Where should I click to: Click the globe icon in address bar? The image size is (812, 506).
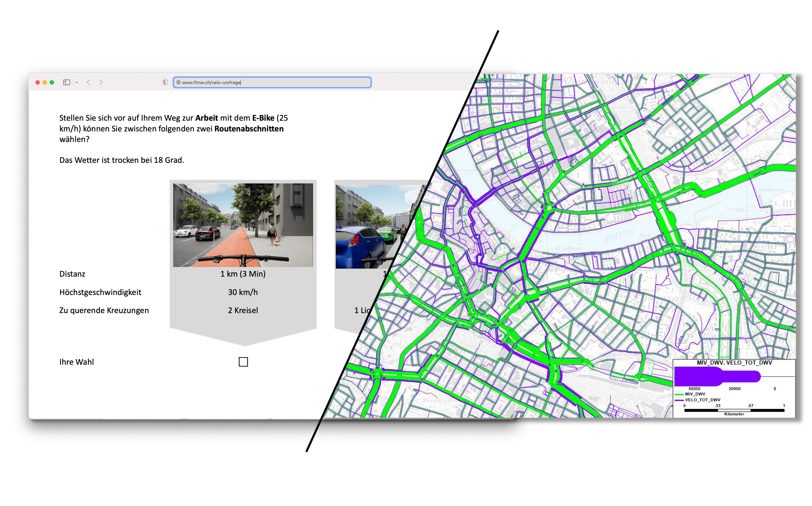[178, 82]
